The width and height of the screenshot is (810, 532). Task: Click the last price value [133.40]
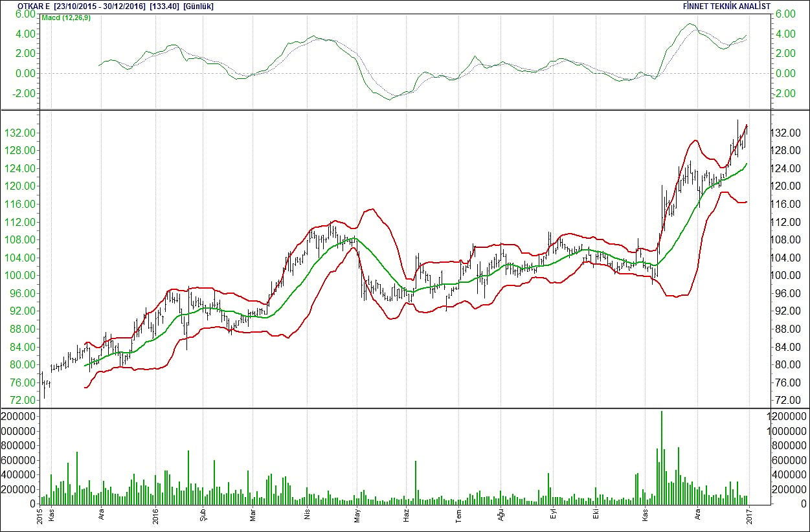[x=164, y=6]
